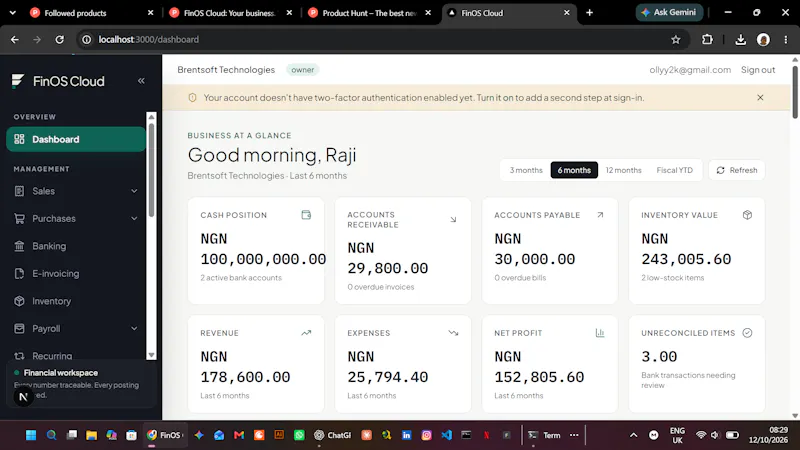Click the two-factor warning info icon
This screenshot has height=450, width=800.
pyautogui.click(x=192, y=97)
